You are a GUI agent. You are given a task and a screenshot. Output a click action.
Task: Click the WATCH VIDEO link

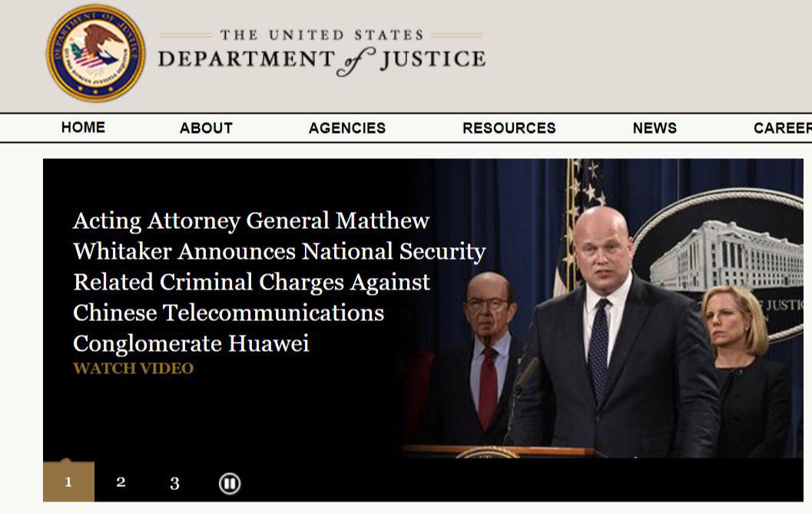[133, 369]
